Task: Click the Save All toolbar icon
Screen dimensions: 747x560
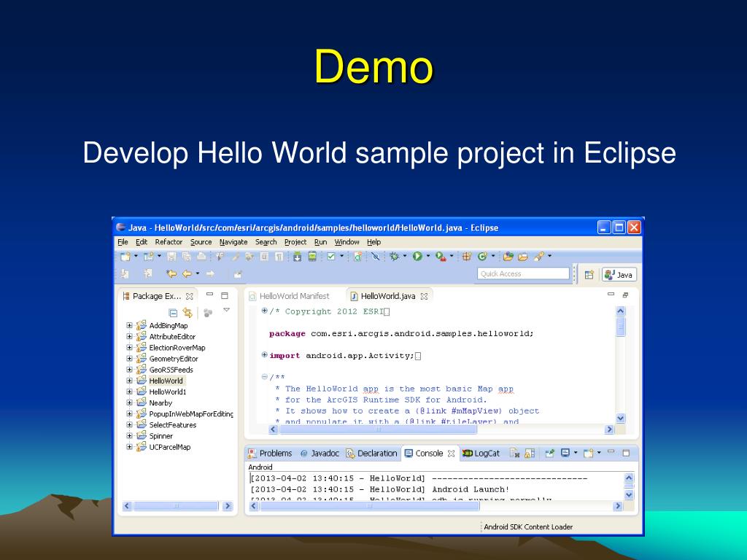Action: click(186, 257)
